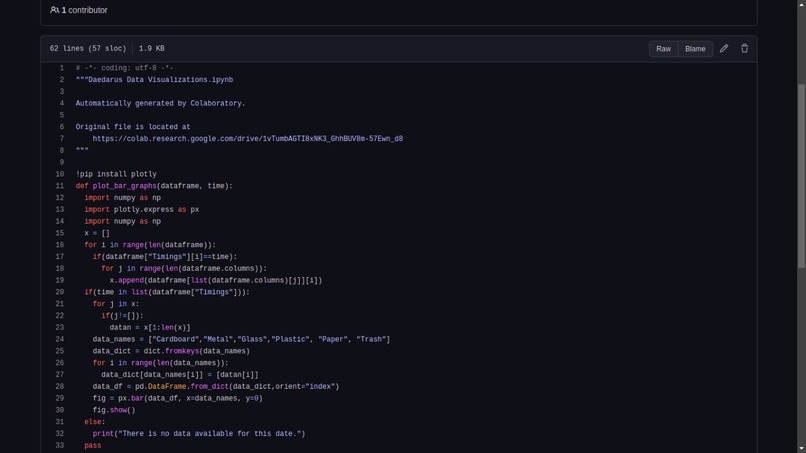Click the 'datan = x[1:len(x)]' line

click(x=150, y=328)
